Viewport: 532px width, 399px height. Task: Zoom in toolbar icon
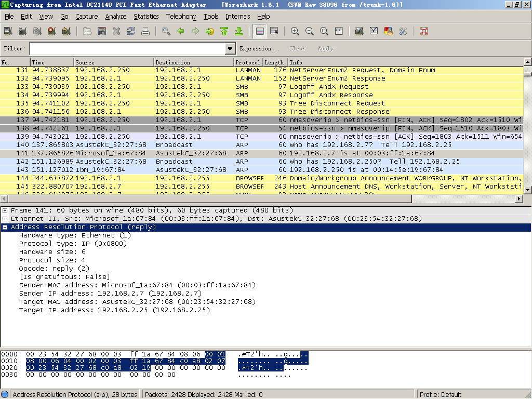(295, 31)
